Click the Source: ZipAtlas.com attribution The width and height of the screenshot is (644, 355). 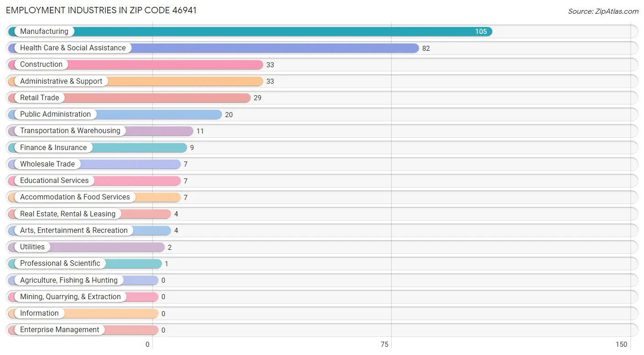coord(603,11)
